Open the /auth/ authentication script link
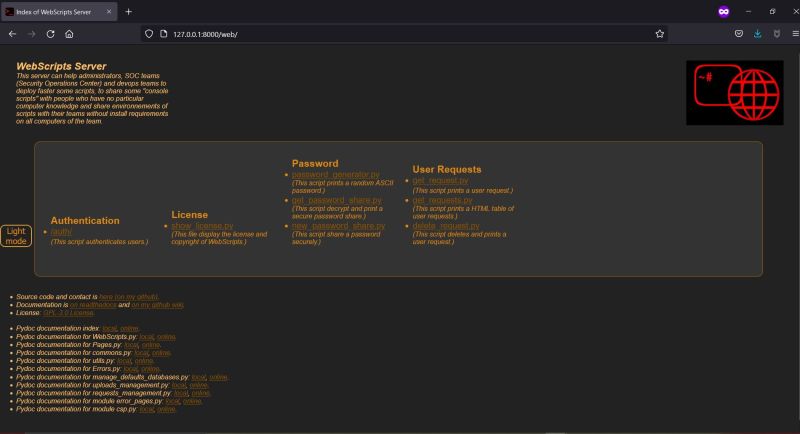800x434 pixels. tap(61, 232)
